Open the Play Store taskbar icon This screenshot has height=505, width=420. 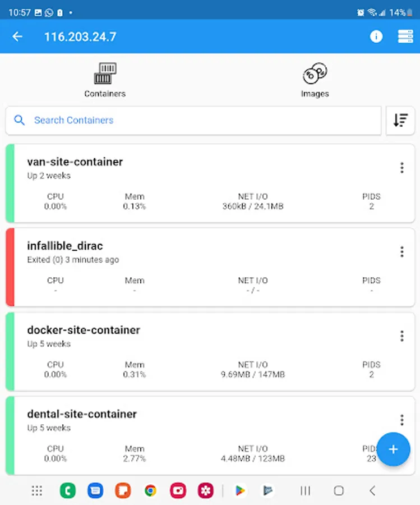pos(240,490)
